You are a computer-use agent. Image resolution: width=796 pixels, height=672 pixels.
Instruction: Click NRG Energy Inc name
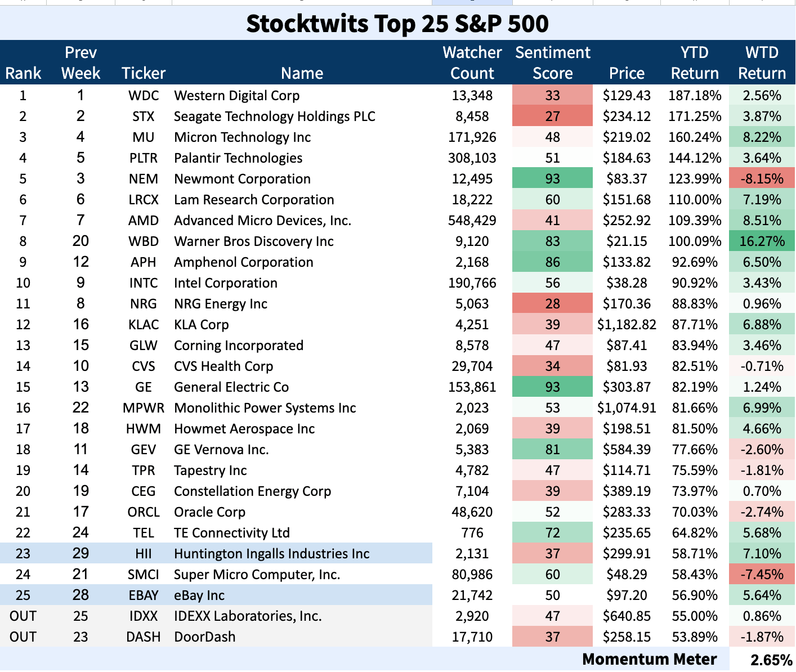[x=221, y=304]
